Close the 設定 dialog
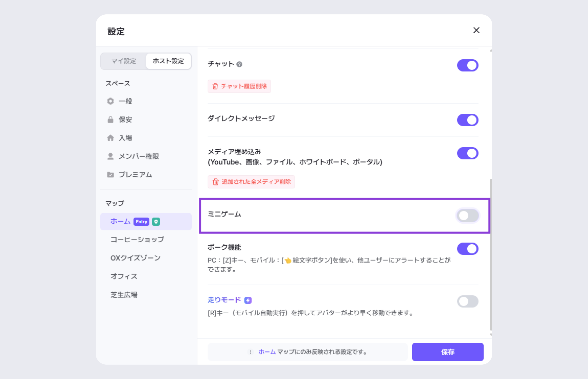This screenshot has width=588, height=379. tap(476, 30)
